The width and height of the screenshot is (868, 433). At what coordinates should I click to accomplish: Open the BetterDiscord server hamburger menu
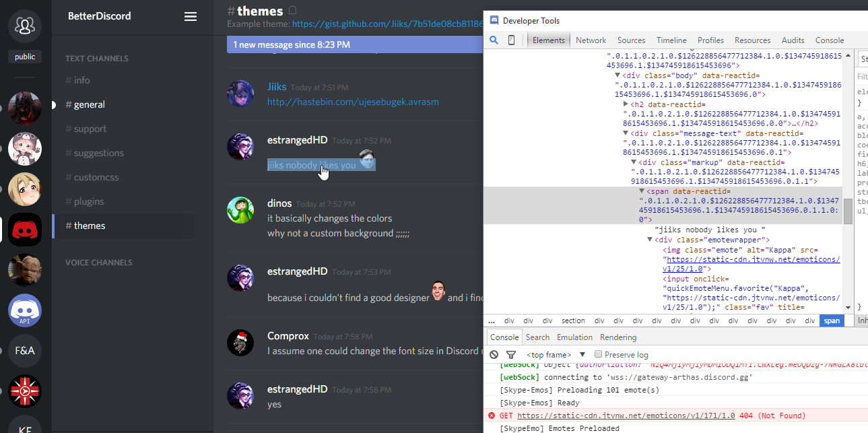(x=191, y=16)
